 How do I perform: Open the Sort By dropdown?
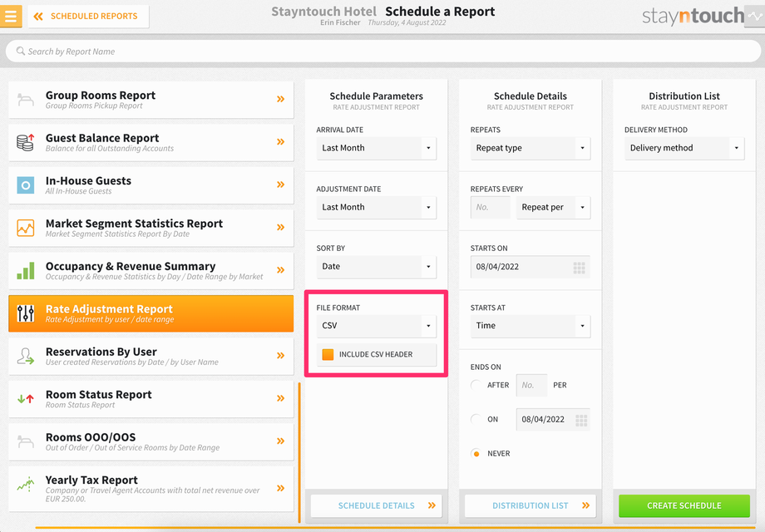point(376,267)
